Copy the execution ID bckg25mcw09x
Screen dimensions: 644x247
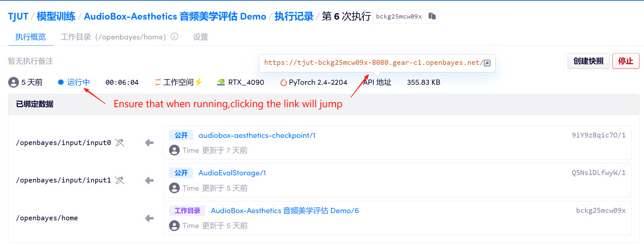point(432,16)
